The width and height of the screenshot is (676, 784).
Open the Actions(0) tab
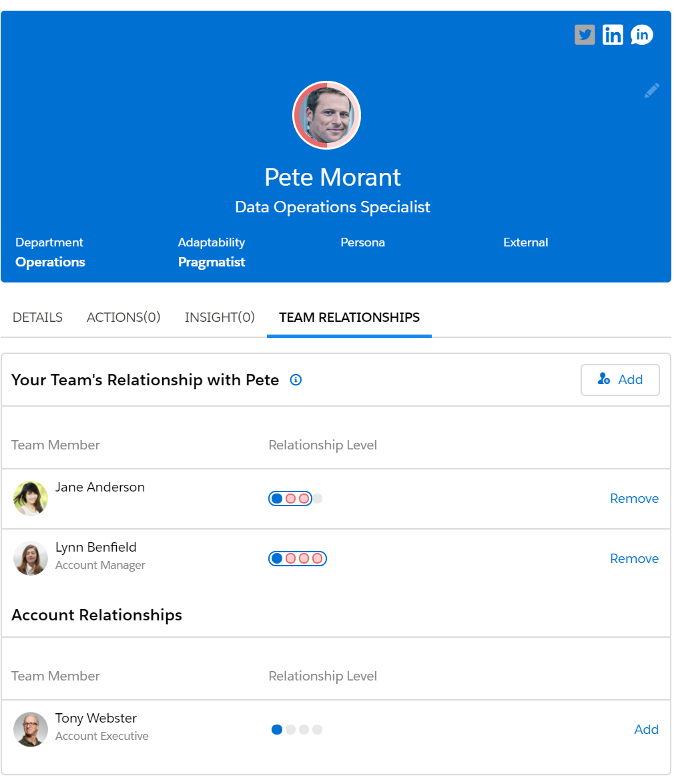pos(123,317)
